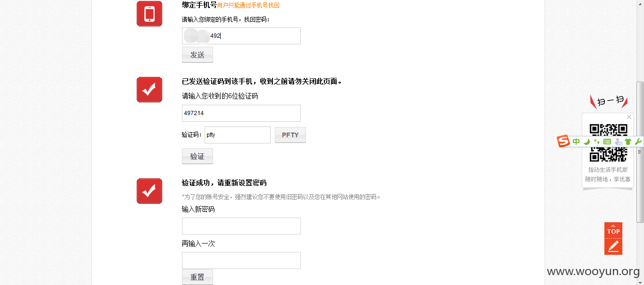Open the wrench settings icon in IME toolbar

(x=638, y=142)
